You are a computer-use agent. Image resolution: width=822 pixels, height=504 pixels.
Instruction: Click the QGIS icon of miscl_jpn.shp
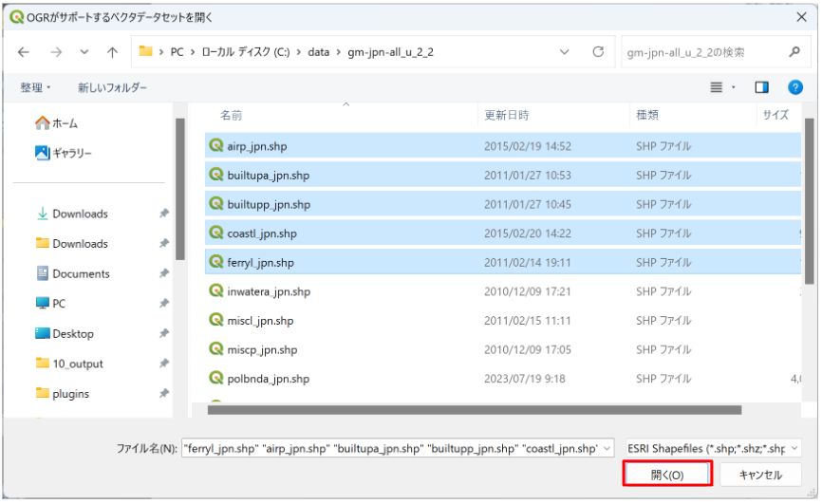[x=216, y=320]
